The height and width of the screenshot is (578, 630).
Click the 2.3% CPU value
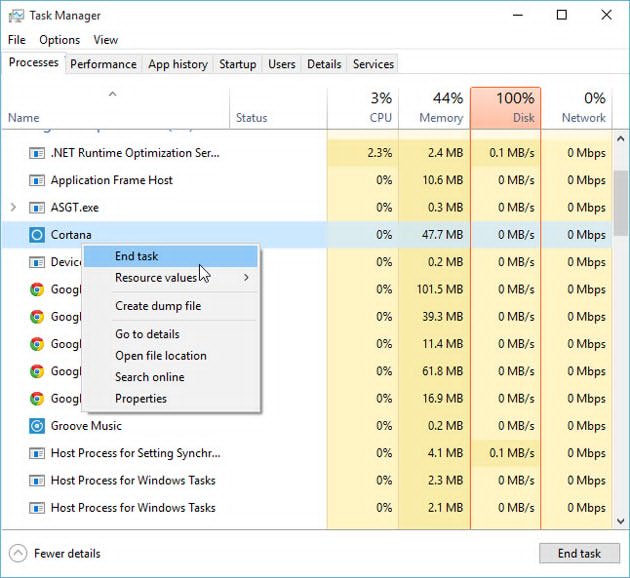pyautogui.click(x=379, y=153)
